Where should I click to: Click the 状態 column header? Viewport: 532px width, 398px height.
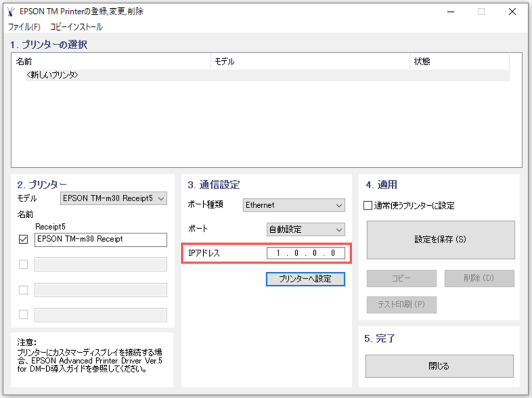click(459, 61)
